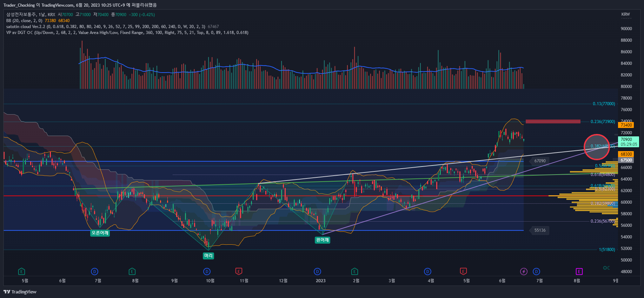Click the red E earnings marker above 5월 2023
The height and width of the screenshot is (298, 644).
tap(463, 271)
